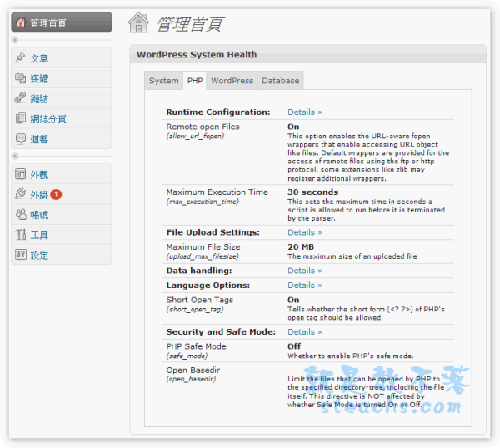This screenshot has height=448, width=500.
Task: Click the 'Remote open Files' setting label
Action: pyautogui.click(x=202, y=127)
